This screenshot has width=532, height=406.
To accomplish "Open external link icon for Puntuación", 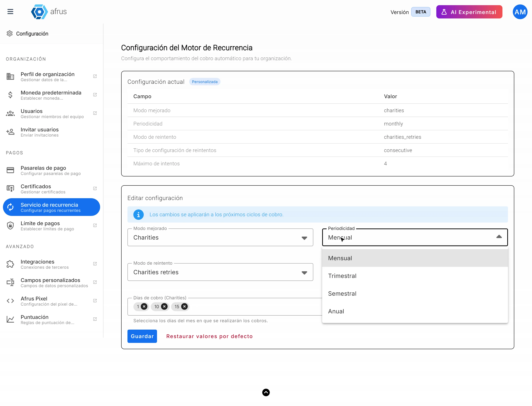I will (x=95, y=319).
